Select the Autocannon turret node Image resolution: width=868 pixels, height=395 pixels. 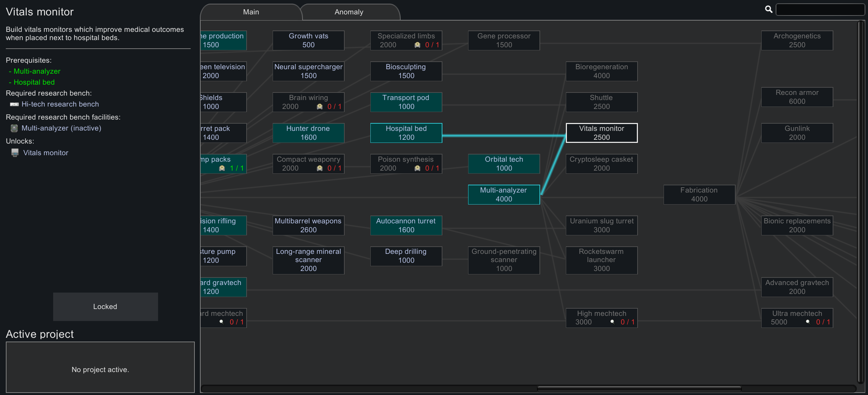point(406,225)
